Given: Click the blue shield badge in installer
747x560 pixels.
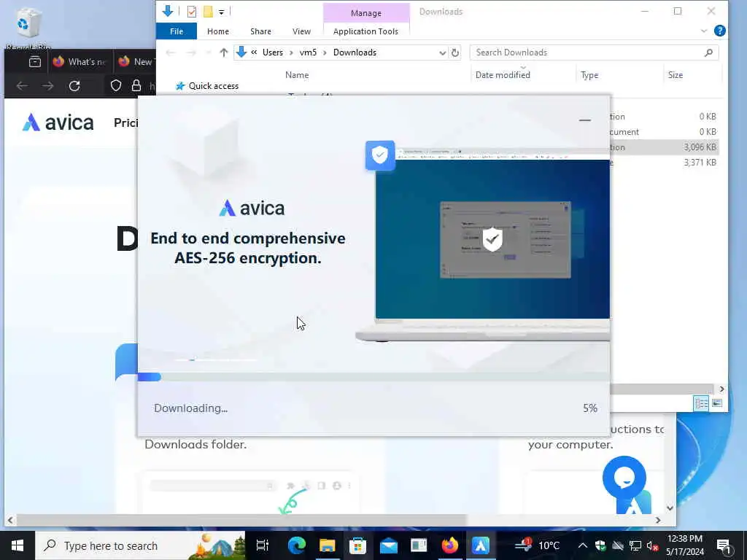Looking at the screenshot, I should (379, 155).
